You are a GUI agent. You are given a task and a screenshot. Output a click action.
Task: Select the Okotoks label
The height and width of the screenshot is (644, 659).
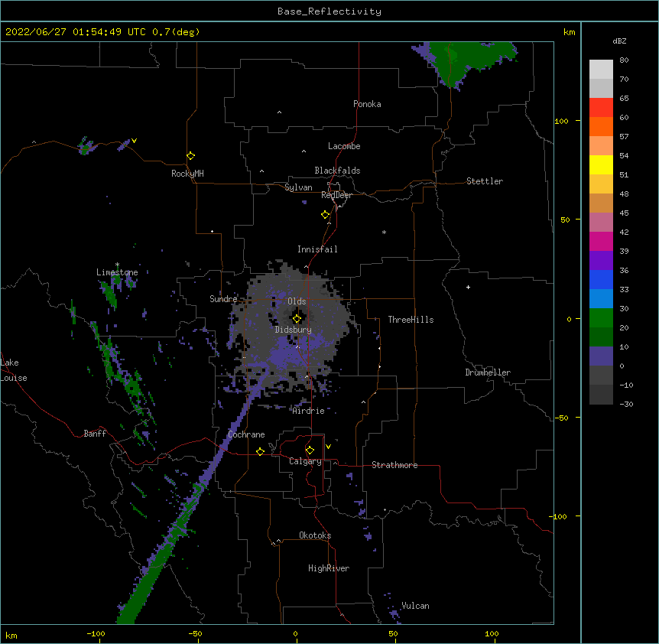tap(315, 535)
